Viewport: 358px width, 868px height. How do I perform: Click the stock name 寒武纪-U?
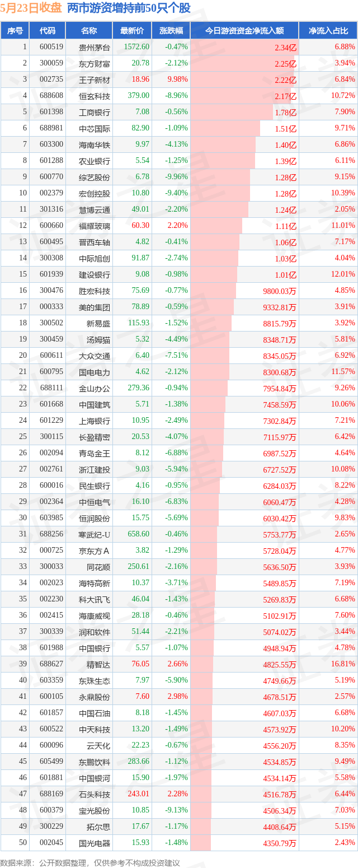[x=95, y=534]
